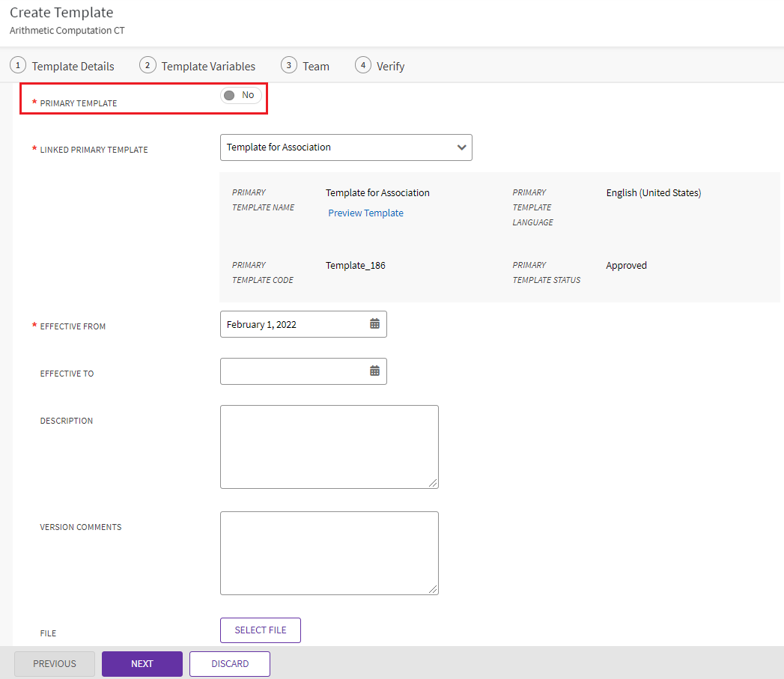The width and height of the screenshot is (784, 679).
Task: Click the Description box resize handle
Action: click(434, 484)
